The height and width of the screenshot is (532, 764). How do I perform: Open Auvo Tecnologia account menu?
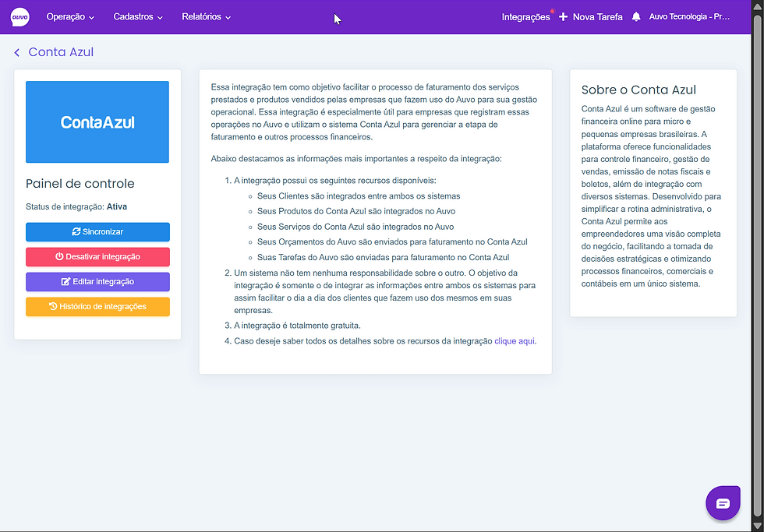pyautogui.click(x=689, y=17)
